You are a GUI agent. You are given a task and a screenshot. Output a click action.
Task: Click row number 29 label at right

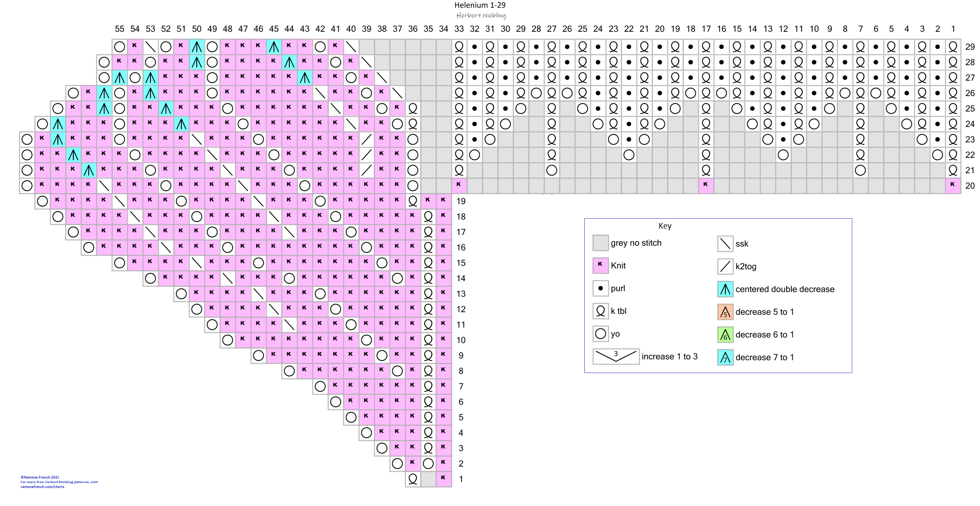[970, 47]
